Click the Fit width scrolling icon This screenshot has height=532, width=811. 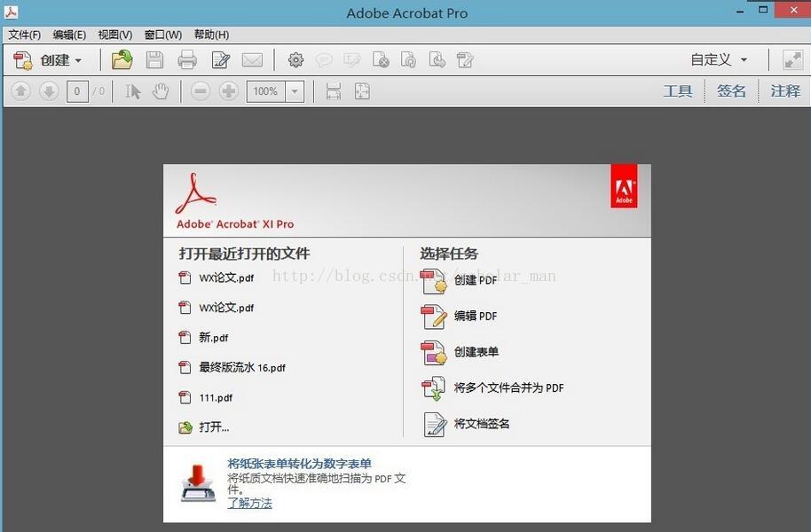[334, 91]
